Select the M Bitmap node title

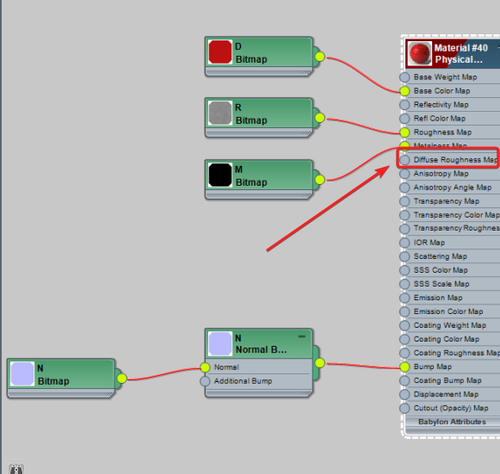(x=251, y=176)
